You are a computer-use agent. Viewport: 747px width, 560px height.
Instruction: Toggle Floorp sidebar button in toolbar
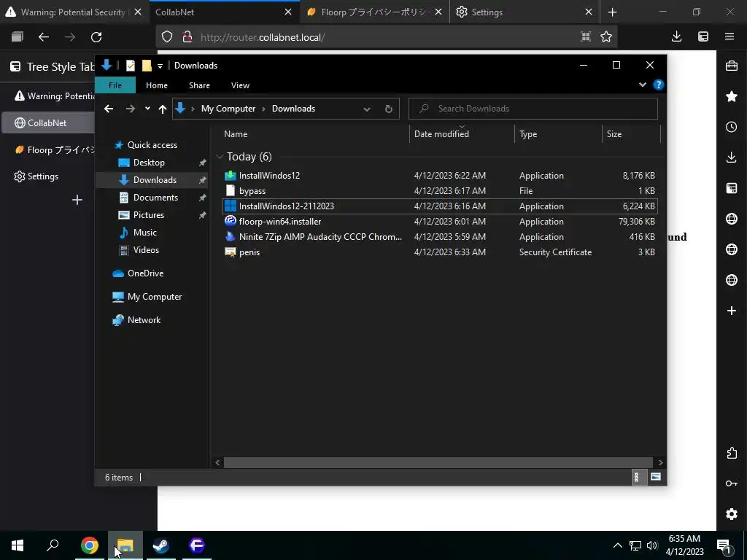tap(703, 36)
